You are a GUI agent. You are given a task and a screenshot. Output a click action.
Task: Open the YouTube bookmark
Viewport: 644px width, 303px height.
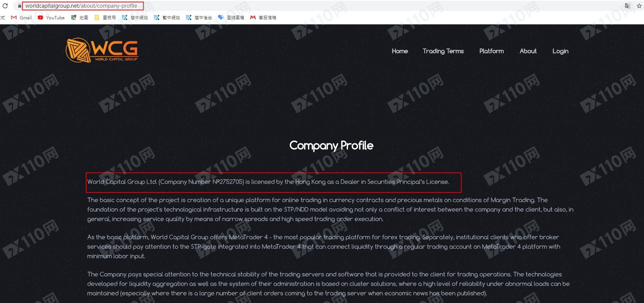click(51, 17)
